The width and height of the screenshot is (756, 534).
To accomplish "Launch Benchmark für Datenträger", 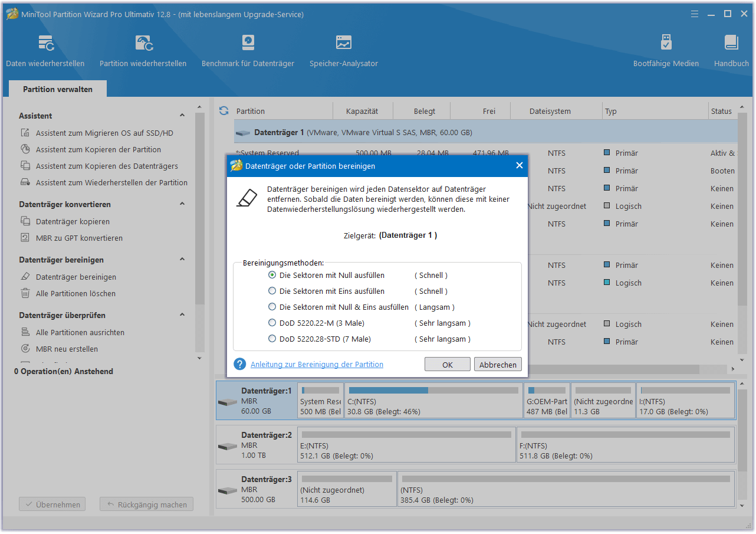I will tap(248, 51).
